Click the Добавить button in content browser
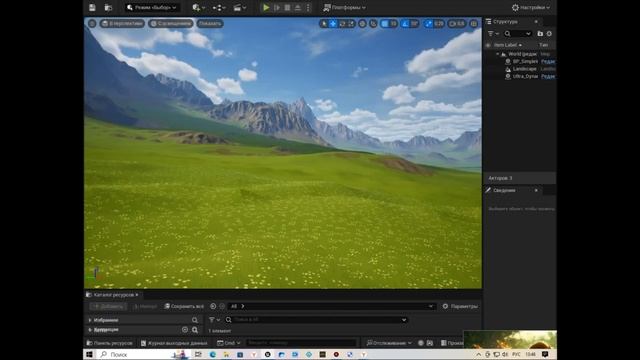 click(108, 306)
